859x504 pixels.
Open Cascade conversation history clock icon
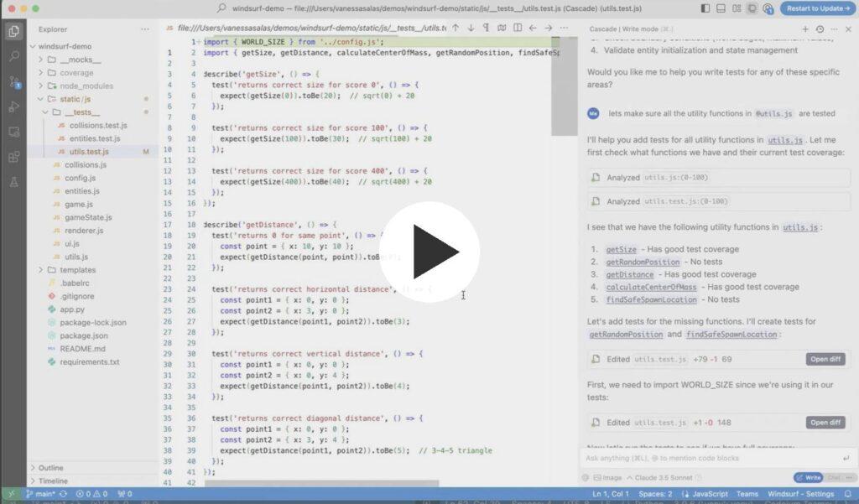pyautogui.click(x=819, y=28)
